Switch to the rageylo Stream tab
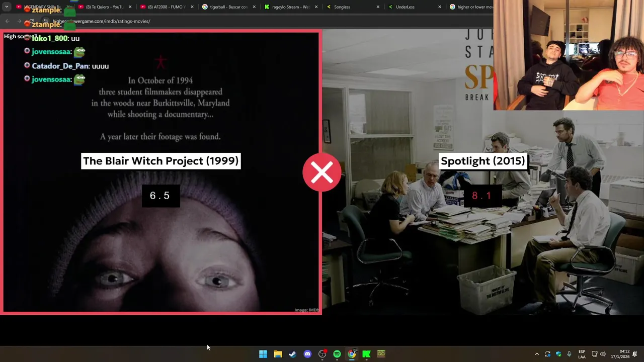This screenshot has width=644, height=362. (290, 7)
